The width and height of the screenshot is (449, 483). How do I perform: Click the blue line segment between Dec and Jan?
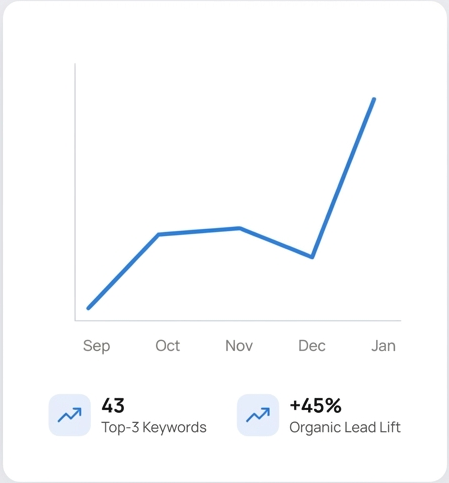tap(343, 178)
